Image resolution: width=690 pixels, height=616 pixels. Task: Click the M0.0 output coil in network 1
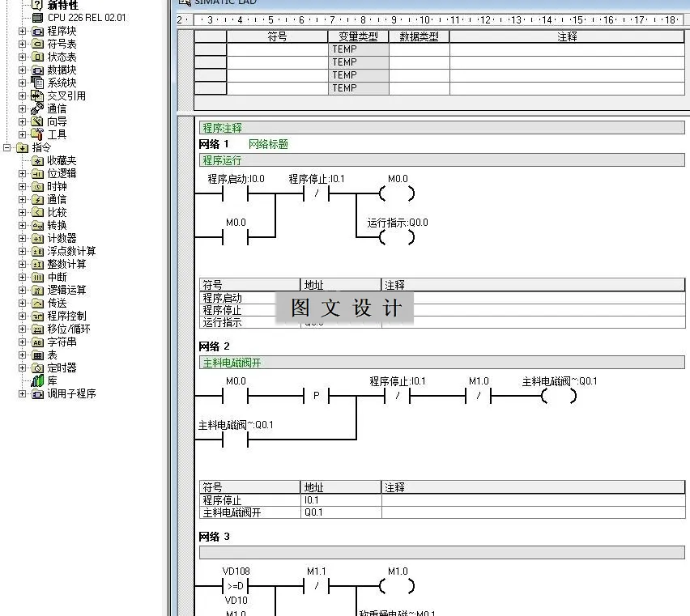pyautogui.click(x=397, y=193)
